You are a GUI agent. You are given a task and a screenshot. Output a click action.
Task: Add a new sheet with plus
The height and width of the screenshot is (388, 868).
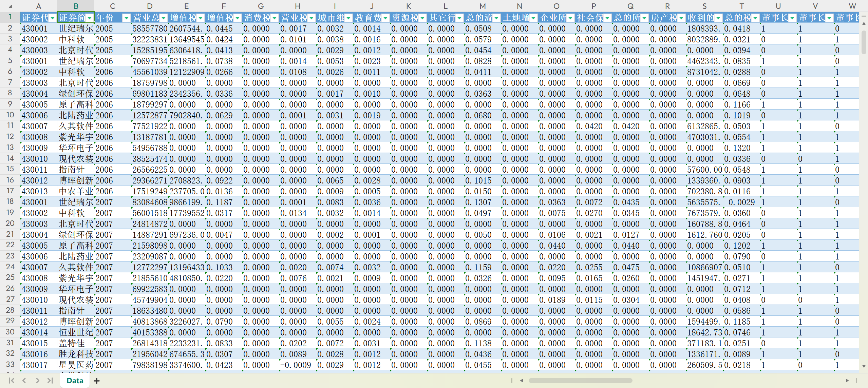97,381
